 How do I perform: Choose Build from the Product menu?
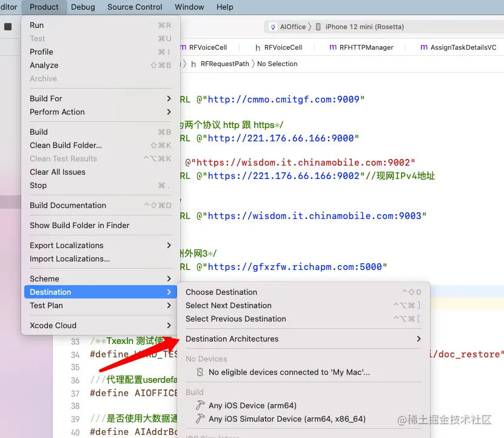tap(101, 132)
